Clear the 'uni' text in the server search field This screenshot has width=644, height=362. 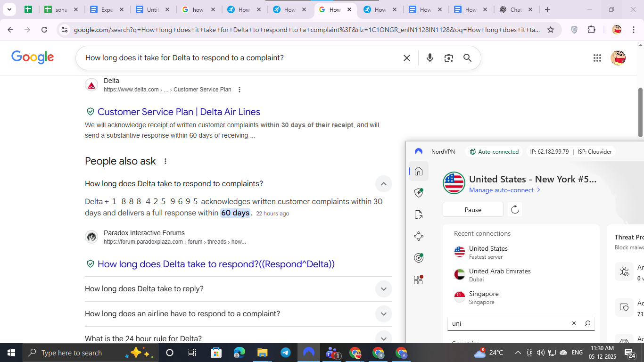pyautogui.click(x=573, y=323)
